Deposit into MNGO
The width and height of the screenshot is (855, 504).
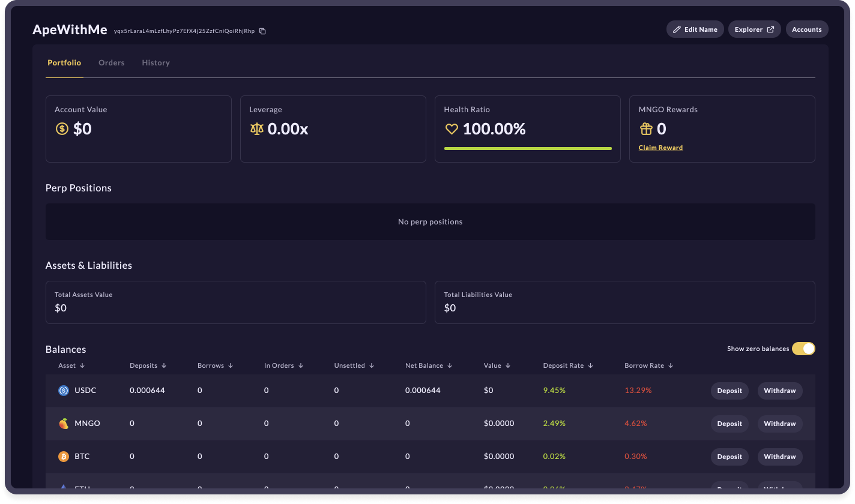click(x=730, y=424)
